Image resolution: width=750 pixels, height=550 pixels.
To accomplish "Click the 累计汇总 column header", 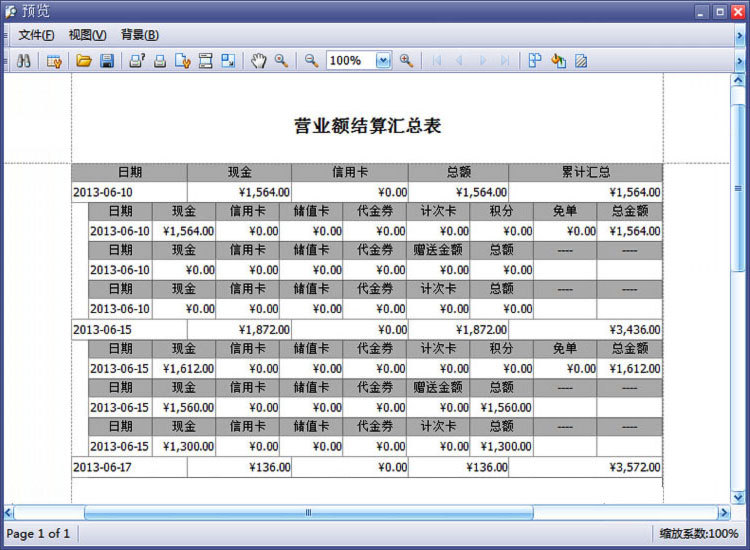I will click(586, 172).
